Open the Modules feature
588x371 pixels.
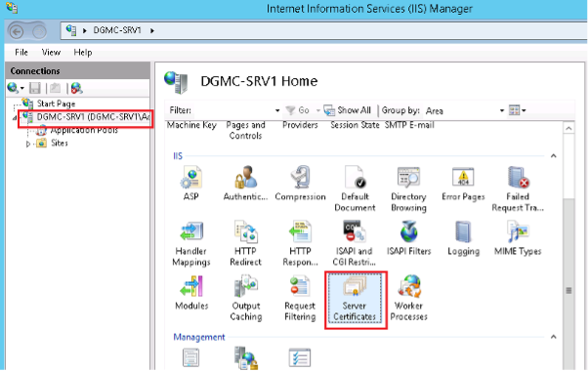191,293
